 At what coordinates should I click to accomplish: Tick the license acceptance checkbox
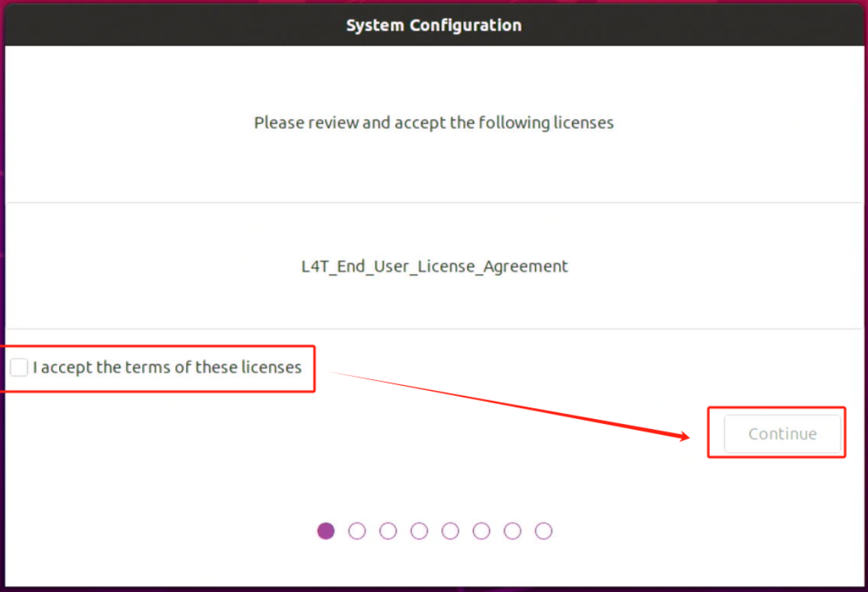coord(19,368)
